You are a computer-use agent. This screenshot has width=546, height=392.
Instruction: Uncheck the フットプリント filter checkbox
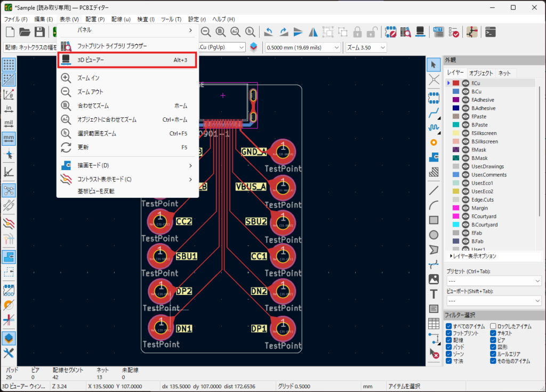(x=449, y=333)
